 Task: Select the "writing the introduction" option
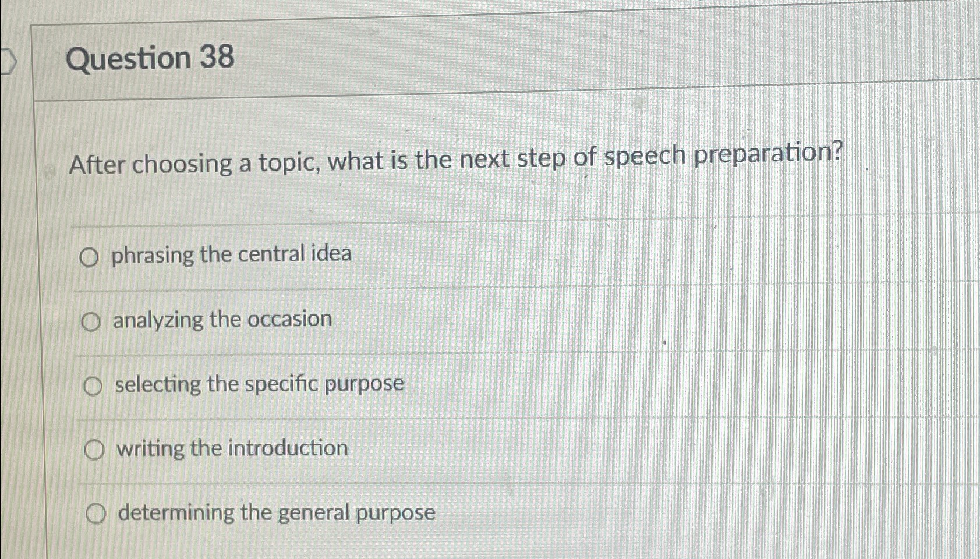pyautogui.click(x=231, y=448)
